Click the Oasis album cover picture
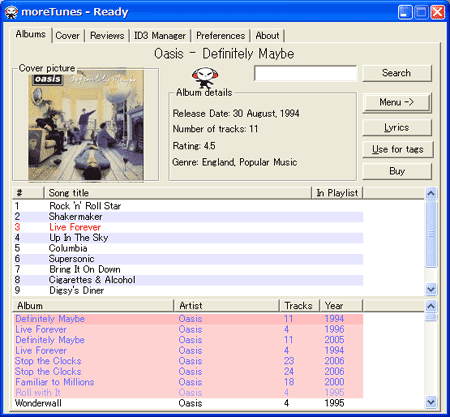This screenshot has height=417, width=450. click(x=86, y=126)
